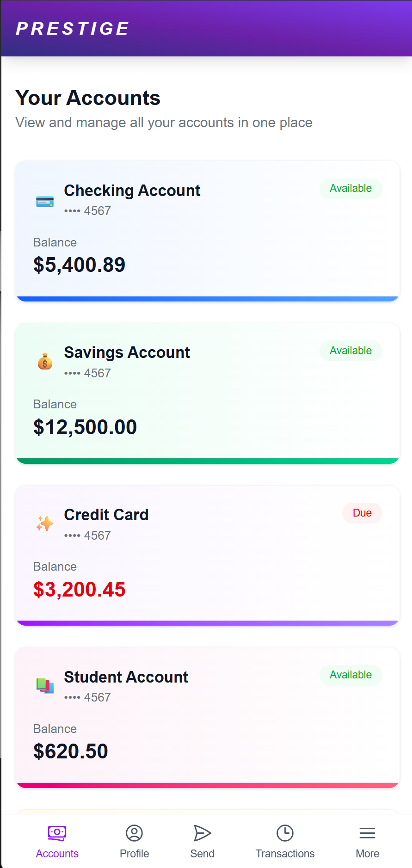Click the Checking Account balance amount

[x=79, y=264]
